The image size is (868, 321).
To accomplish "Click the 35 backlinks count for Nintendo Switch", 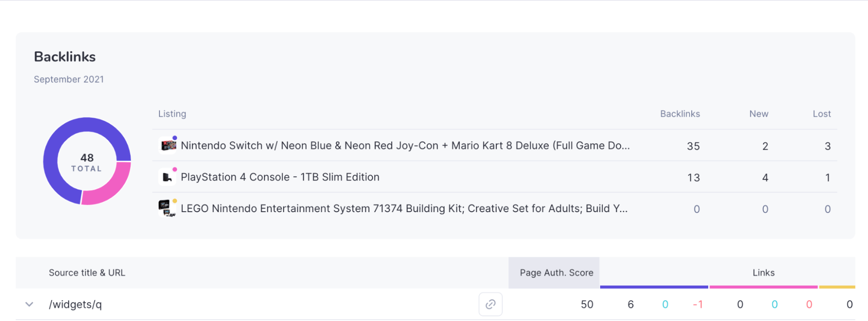I will [x=693, y=146].
